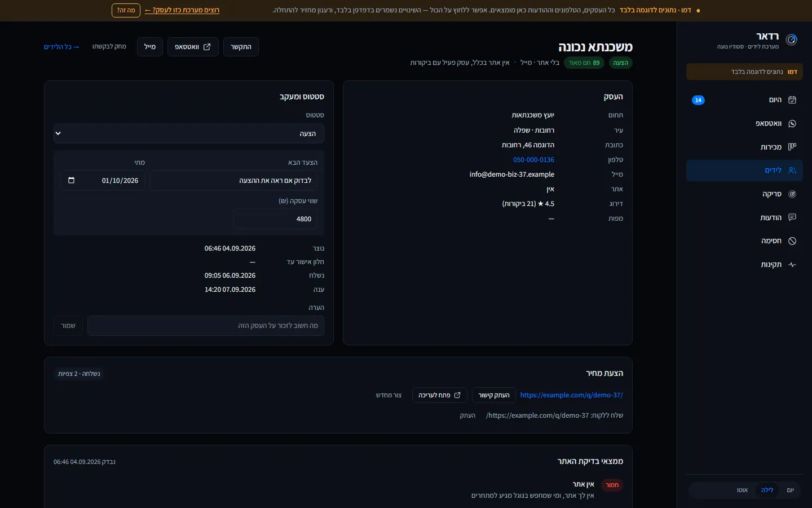
Task: Click מחק לבקשתו delete option
Action: (109, 47)
